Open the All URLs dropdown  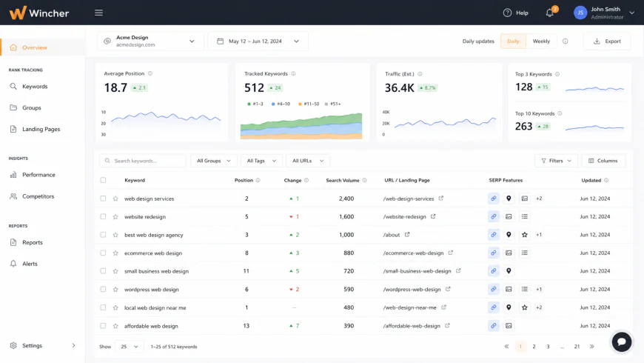308,161
